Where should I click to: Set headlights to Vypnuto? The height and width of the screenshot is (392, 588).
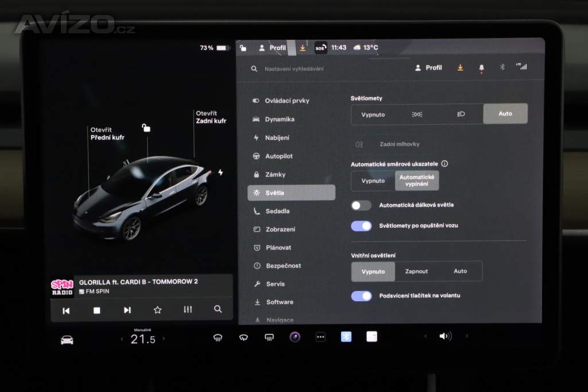tap(373, 114)
